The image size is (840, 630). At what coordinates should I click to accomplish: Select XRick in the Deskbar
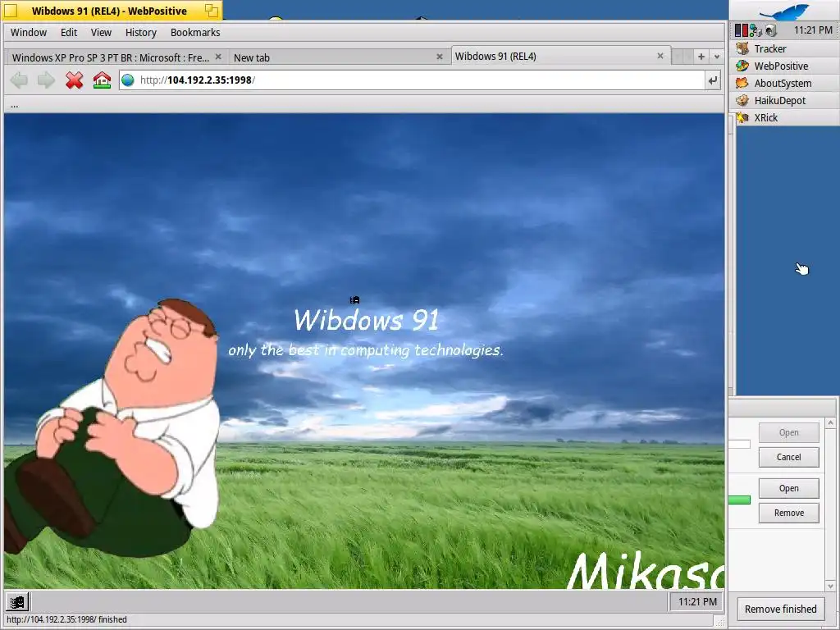(x=785, y=117)
